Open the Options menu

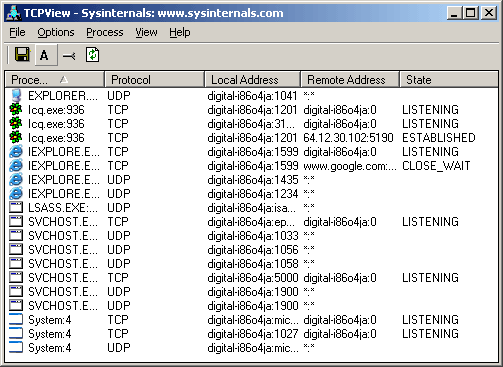[56, 32]
